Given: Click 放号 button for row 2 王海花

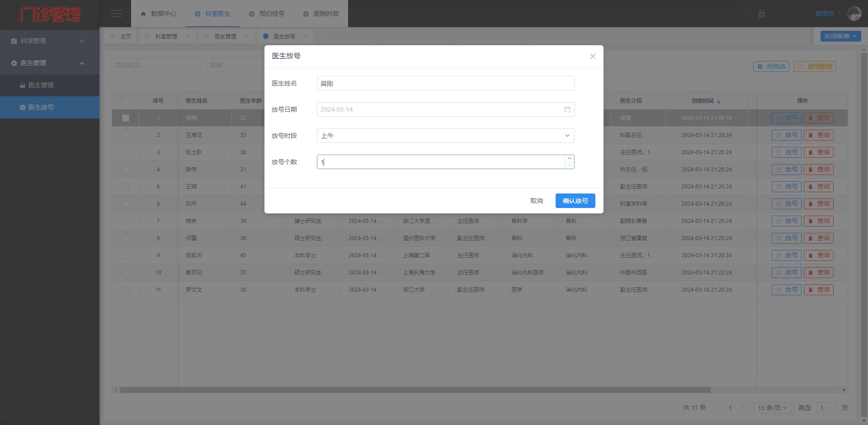Looking at the screenshot, I should pyautogui.click(x=787, y=135).
